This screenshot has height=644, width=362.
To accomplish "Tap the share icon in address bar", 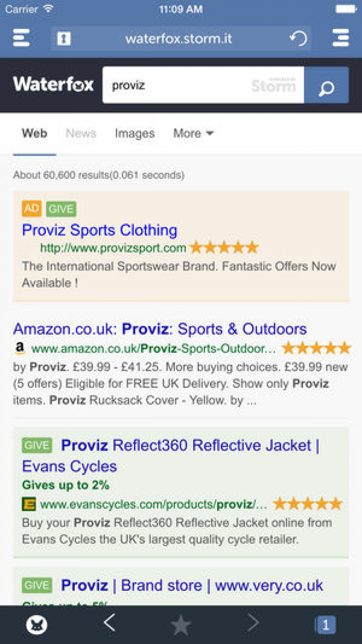I will [x=64, y=39].
